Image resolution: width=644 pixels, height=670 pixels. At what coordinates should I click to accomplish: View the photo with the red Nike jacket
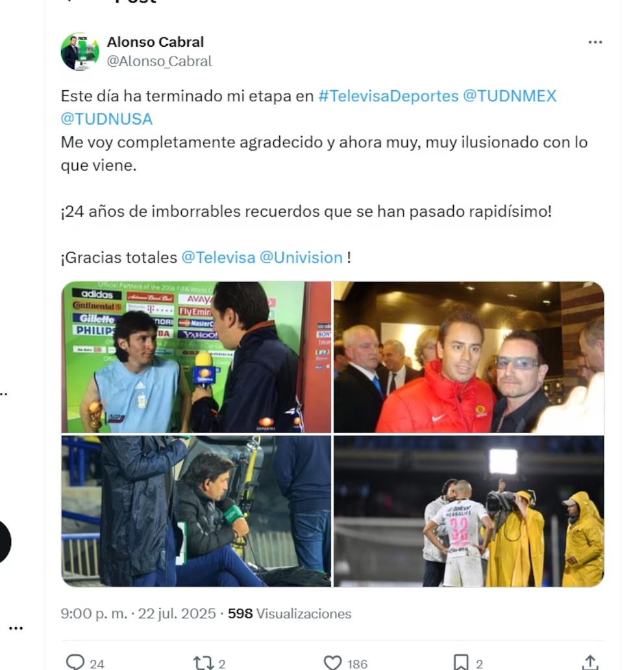tap(469, 357)
